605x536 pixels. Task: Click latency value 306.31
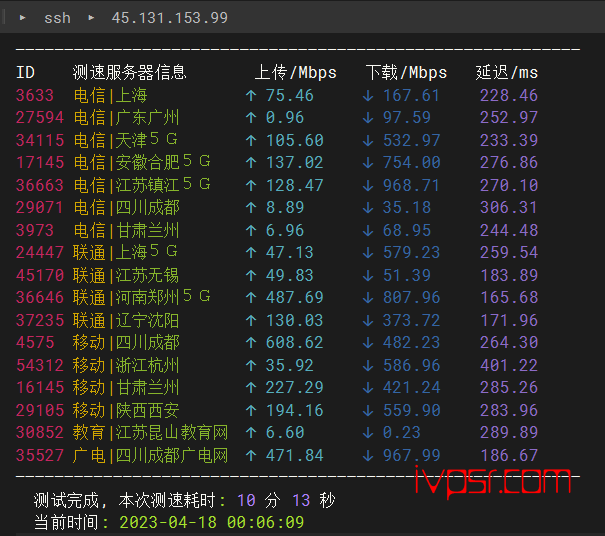(509, 208)
